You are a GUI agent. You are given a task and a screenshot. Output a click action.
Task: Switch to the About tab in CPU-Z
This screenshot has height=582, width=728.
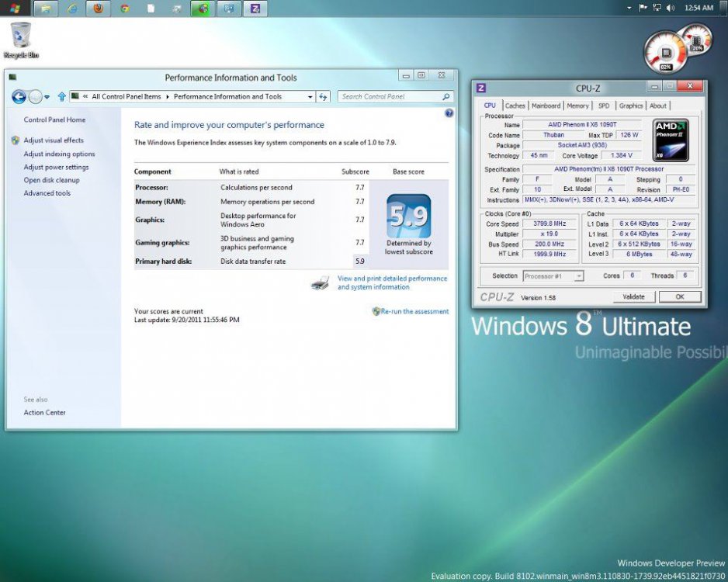658,106
